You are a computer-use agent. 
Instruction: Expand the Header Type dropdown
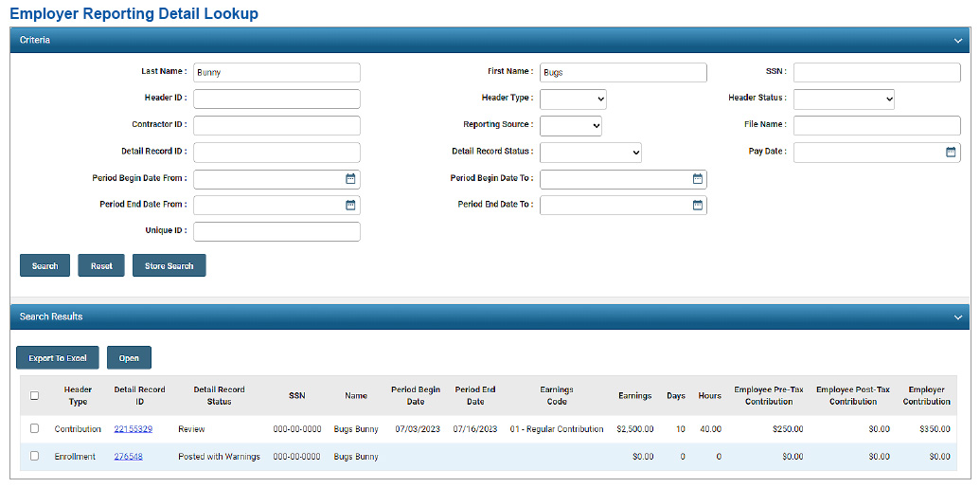(573, 99)
